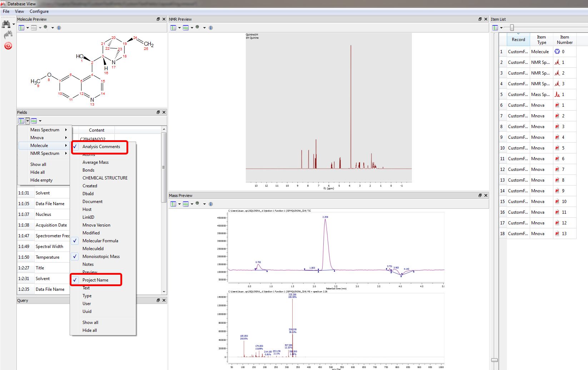Click Mass Spectrum icon in row 5
The width and height of the screenshot is (588, 370).
point(557,94)
